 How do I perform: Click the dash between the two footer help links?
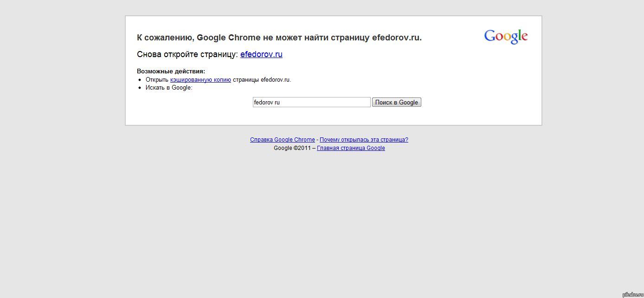pos(317,140)
